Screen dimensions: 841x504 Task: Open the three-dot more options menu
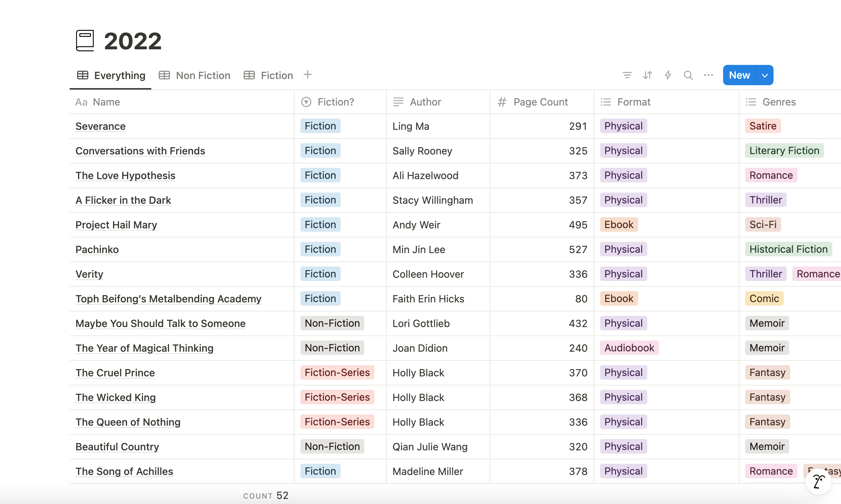pos(709,75)
